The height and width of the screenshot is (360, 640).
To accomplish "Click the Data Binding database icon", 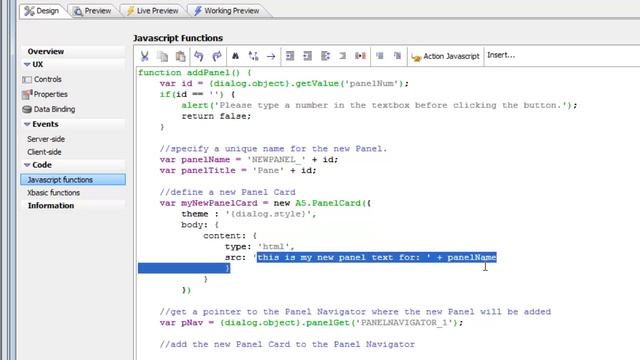I will [27, 109].
